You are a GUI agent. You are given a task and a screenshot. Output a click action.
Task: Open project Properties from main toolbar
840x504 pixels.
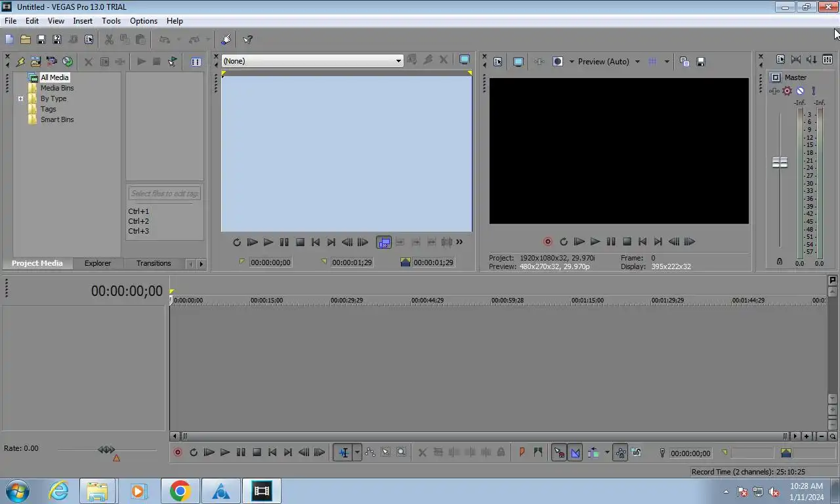click(x=89, y=39)
